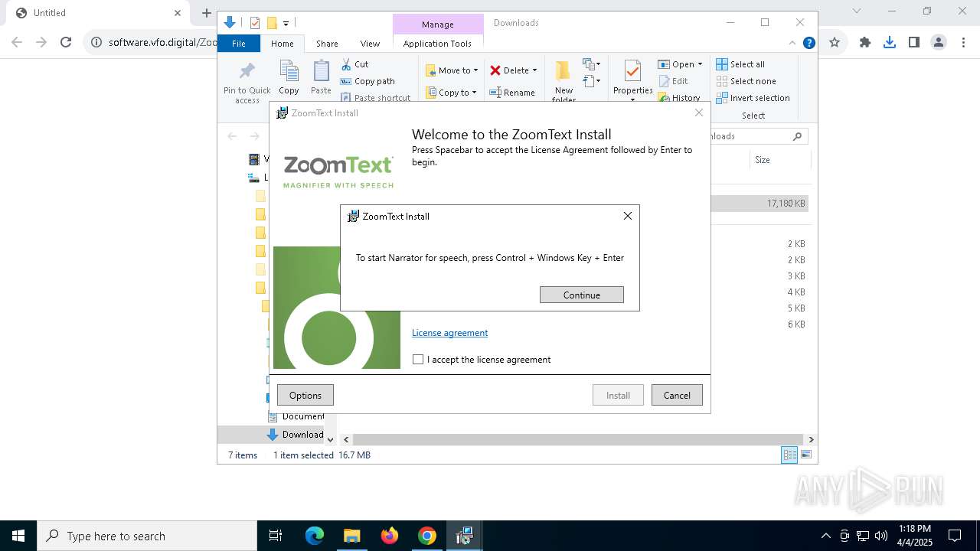This screenshot has width=980, height=551.
Task: Open Chrome menu three dots
Action: pyautogui.click(x=963, y=42)
